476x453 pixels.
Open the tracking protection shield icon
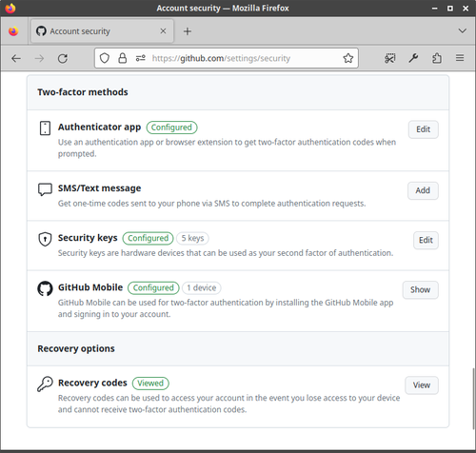[x=105, y=58]
